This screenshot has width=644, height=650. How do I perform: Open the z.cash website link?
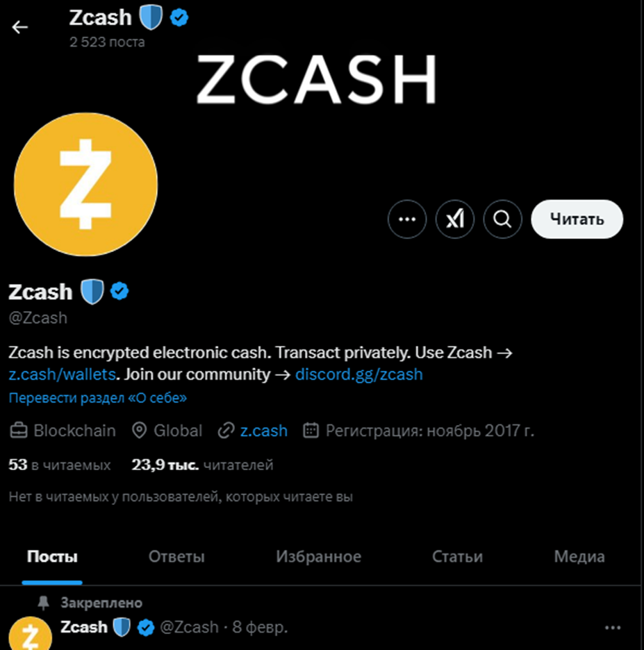263,431
